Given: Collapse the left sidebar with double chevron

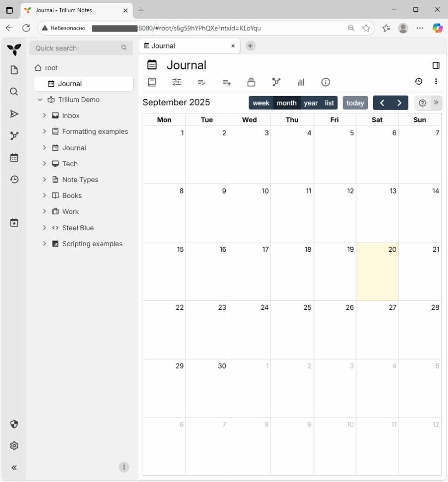Looking at the screenshot, I should pos(14,467).
